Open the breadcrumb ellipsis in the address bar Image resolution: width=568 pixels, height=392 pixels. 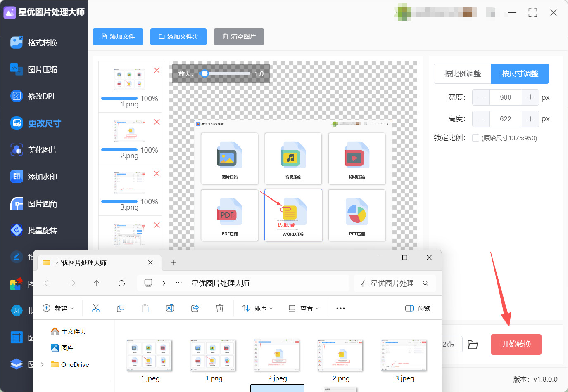pyautogui.click(x=178, y=283)
